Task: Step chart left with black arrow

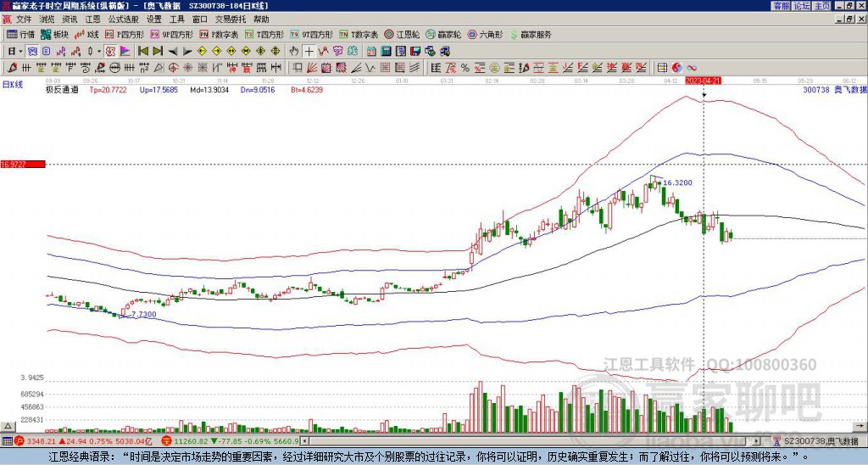Action: [173, 52]
